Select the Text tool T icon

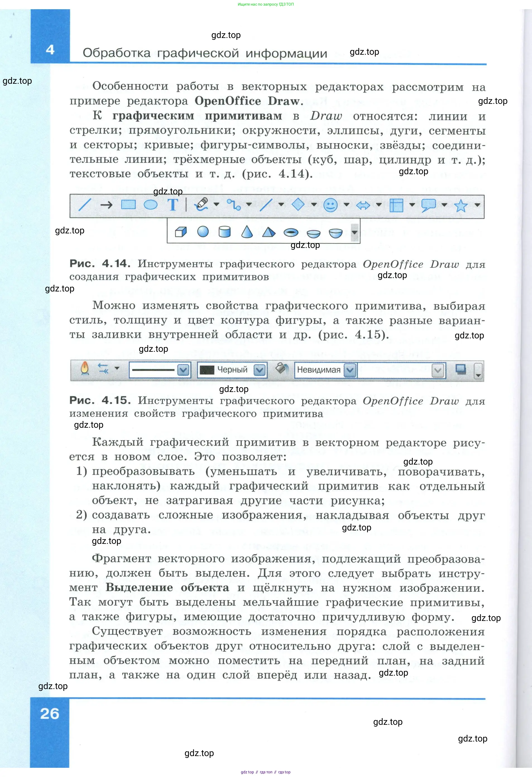[173, 205]
